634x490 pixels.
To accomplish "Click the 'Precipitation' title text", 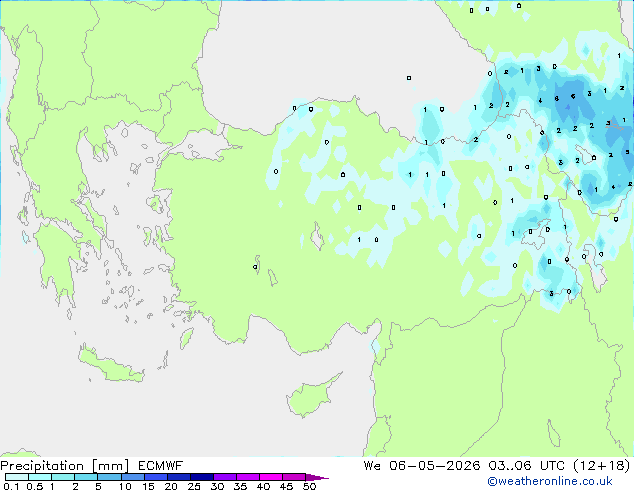I will pos(42,466).
